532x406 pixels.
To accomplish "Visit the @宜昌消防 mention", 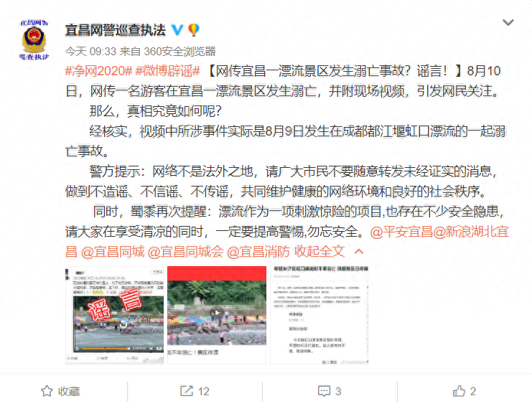I will point(258,252).
